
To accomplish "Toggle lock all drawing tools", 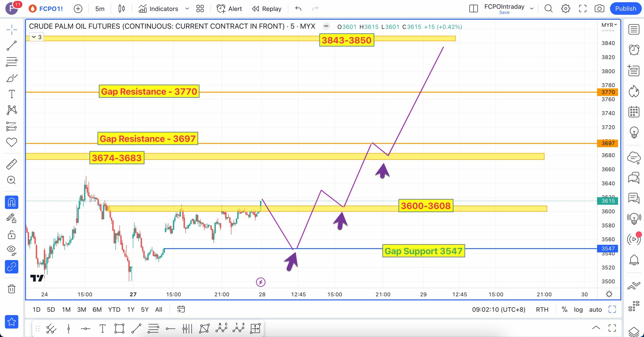I will 12,235.
